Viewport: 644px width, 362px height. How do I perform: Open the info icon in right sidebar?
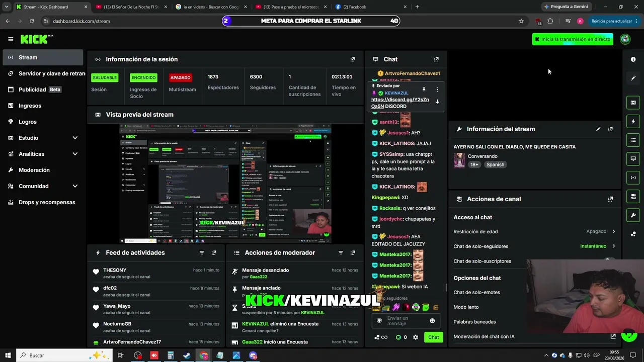click(x=633, y=59)
